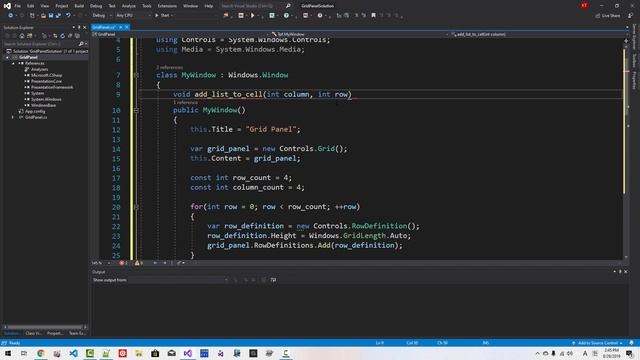Open the File menu
This screenshot has height=360, width=640.
click(18, 6)
